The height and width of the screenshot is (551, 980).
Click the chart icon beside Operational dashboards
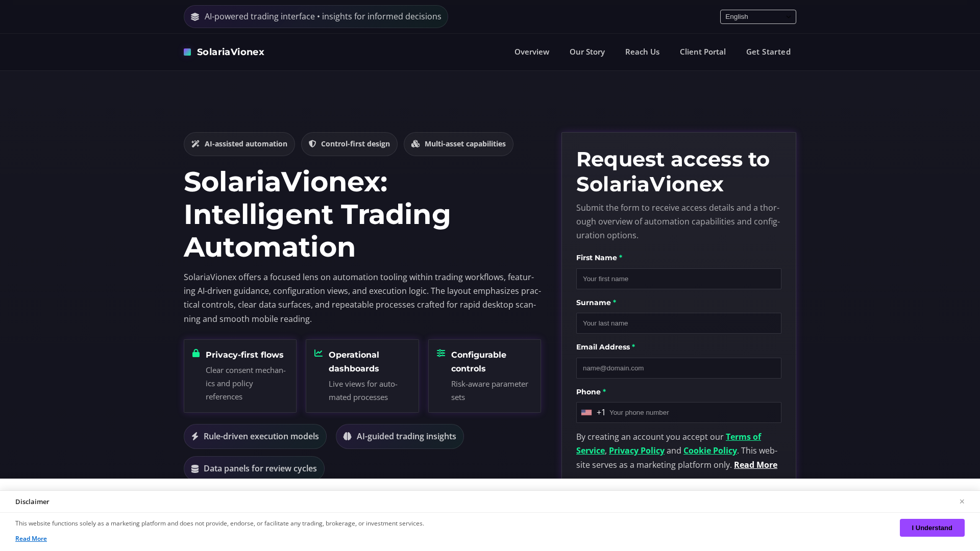(x=318, y=353)
